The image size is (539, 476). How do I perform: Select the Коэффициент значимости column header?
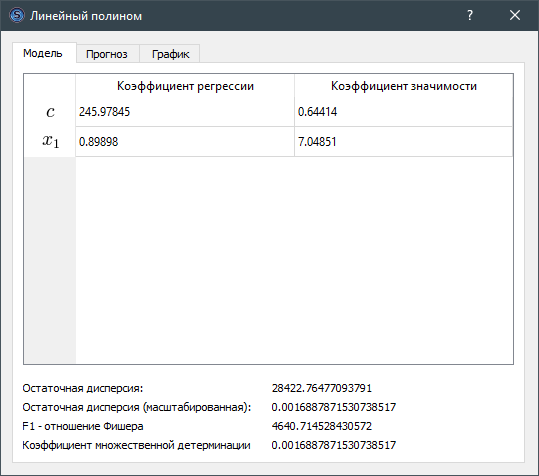pos(404,86)
